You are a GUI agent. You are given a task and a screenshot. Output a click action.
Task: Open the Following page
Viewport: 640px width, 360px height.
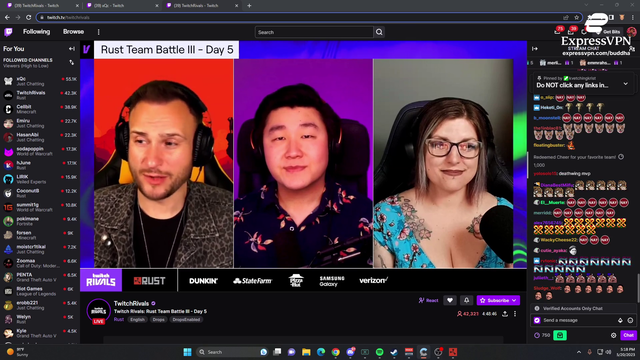36,32
